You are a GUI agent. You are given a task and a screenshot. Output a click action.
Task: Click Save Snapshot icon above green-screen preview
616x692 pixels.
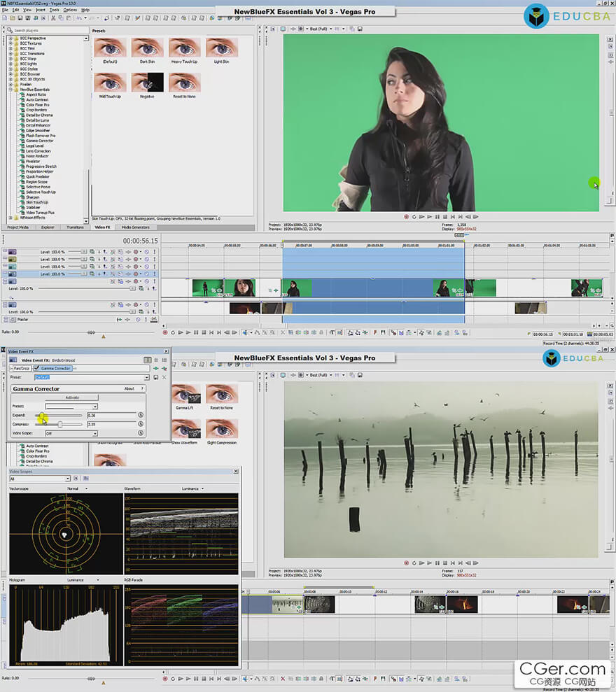pos(360,29)
